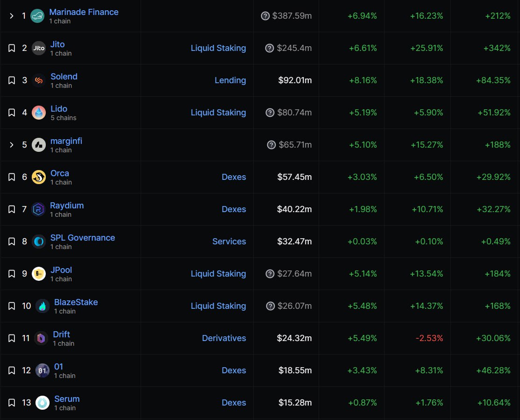The width and height of the screenshot is (520, 420).
Task: Click the Solend logo icon
Action: tap(39, 80)
